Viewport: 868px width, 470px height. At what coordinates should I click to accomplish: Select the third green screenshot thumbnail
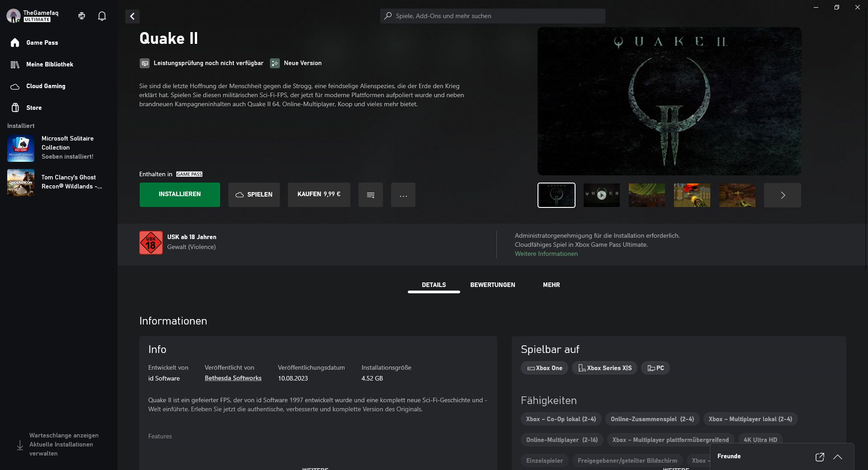647,195
